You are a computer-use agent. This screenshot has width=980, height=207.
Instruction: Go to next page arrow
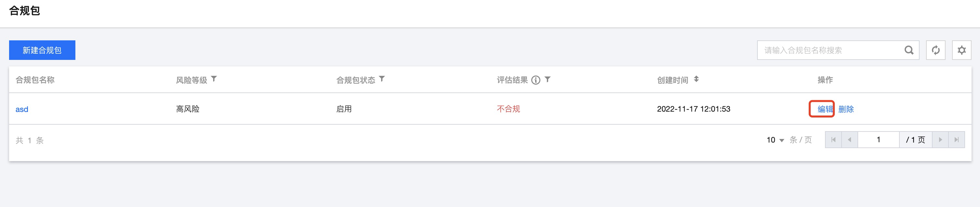(940, 140)
